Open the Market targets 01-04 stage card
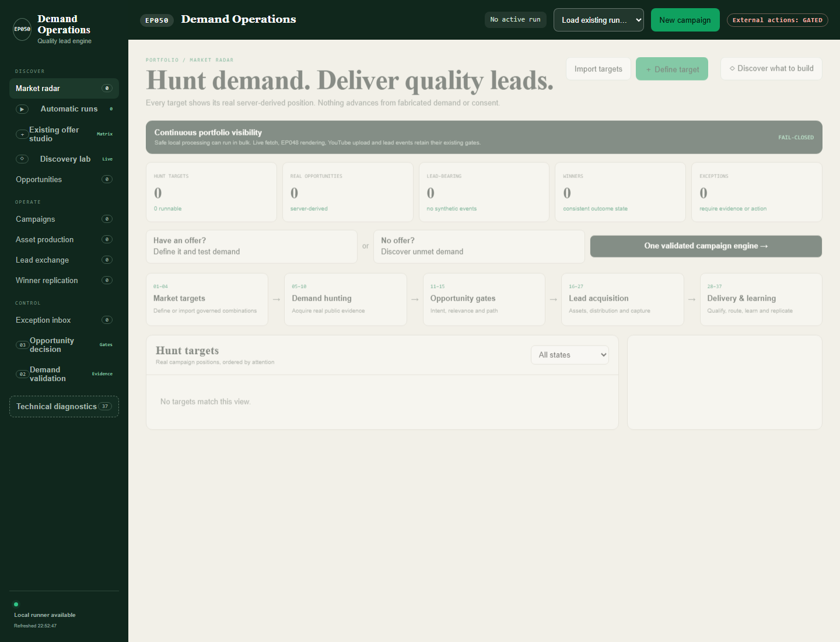Image resolution: width=840 pixels, height=642 pixels. [x=207, y=299]
